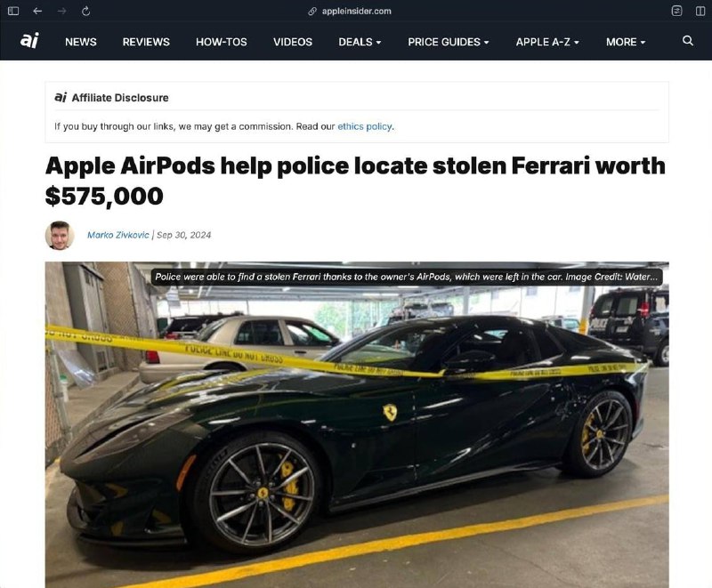Reload the page with refresh icon
Screen dimensions: 712x588
click(85, 11)
